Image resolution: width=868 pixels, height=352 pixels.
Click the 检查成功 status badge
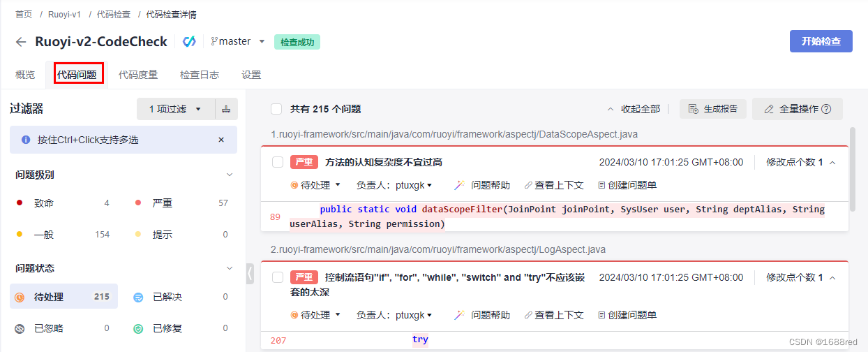[x=297, y=42]
